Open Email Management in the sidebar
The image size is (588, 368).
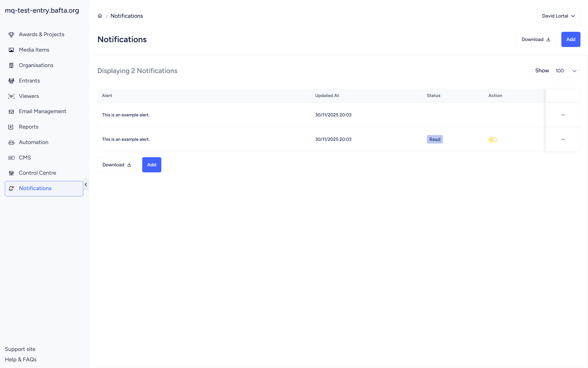pos(43,112)
